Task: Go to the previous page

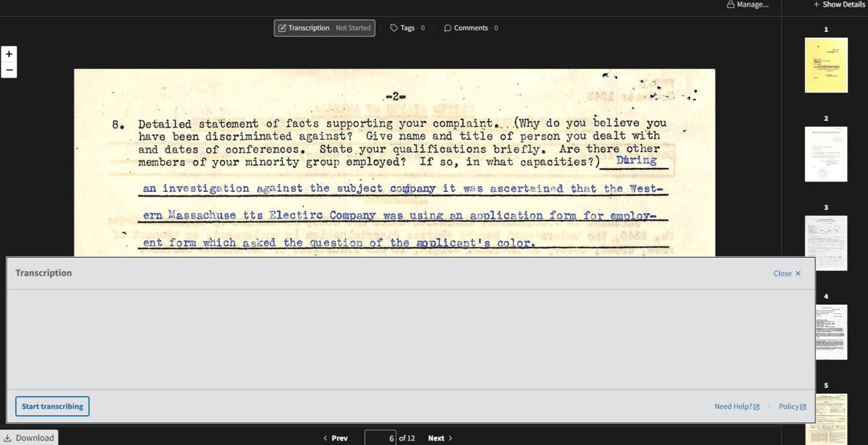Action: [335, 438]
